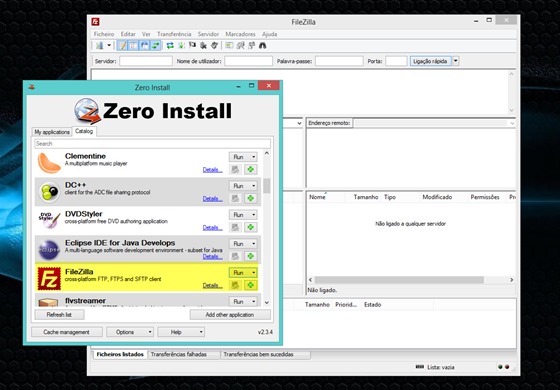Expand the Run dropdown arrow for FileZilla
Viewport: 560px width, 390px height.
(254, 272)
